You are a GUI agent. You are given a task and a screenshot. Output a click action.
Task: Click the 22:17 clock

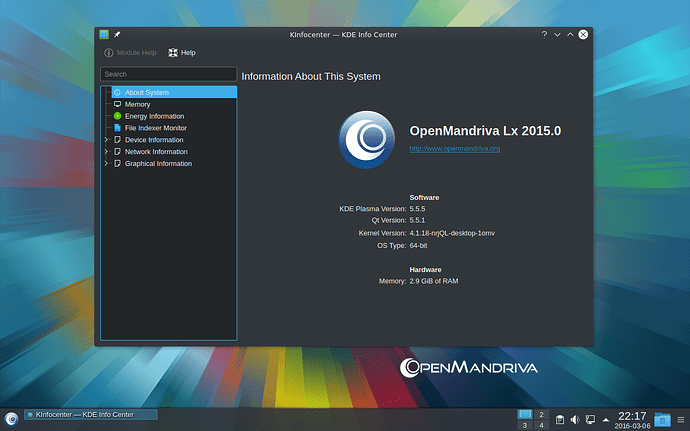[632, 416]
